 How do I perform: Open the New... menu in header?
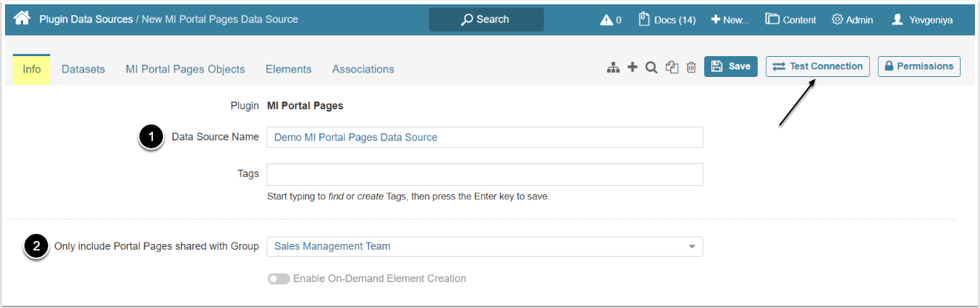click(730, 19)
